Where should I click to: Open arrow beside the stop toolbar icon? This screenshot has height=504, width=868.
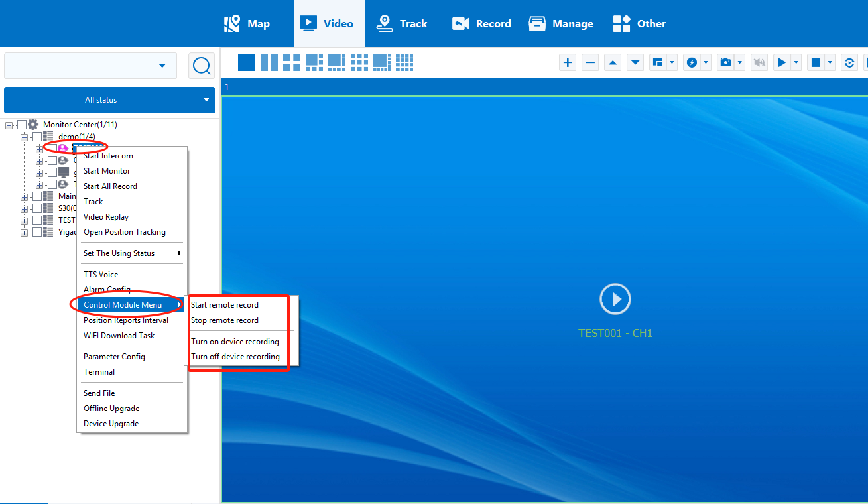point(830,62)
